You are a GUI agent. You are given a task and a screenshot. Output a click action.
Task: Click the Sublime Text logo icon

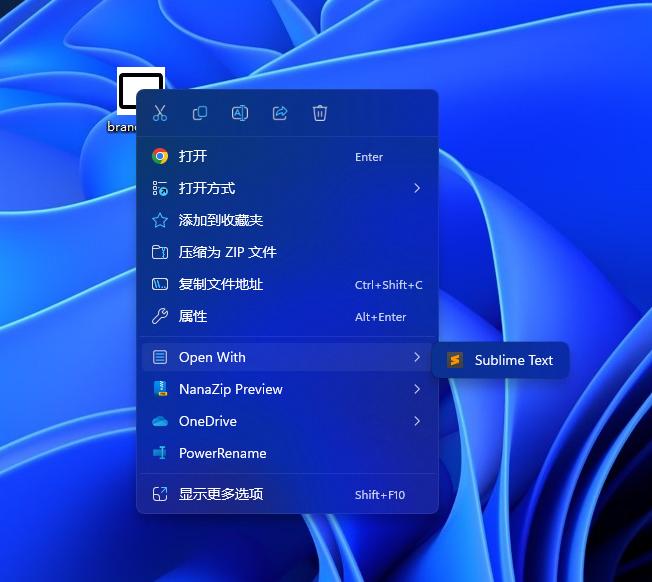click(455, 360)
